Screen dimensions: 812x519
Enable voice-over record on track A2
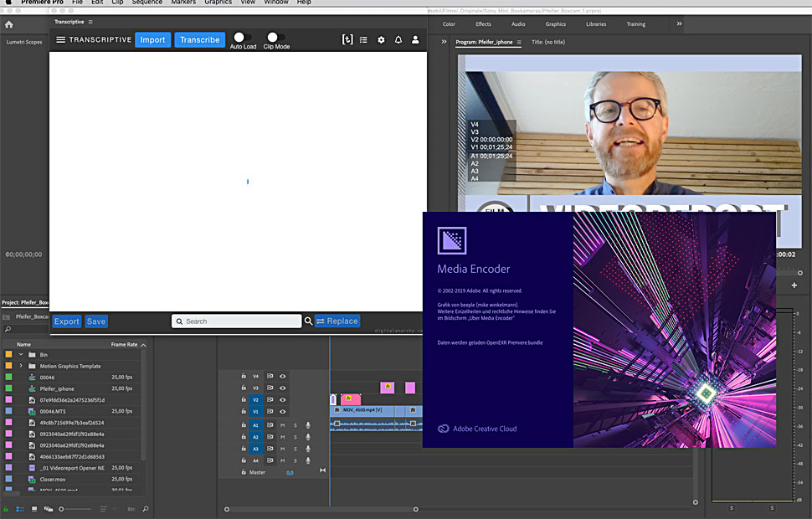(x=308, y=437)
